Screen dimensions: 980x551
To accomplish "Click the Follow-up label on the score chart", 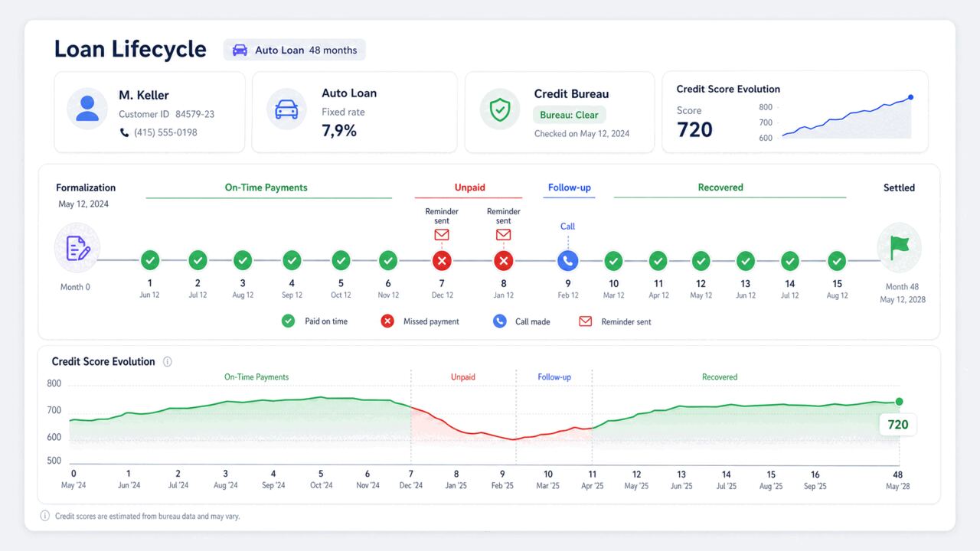I will 554,377.
